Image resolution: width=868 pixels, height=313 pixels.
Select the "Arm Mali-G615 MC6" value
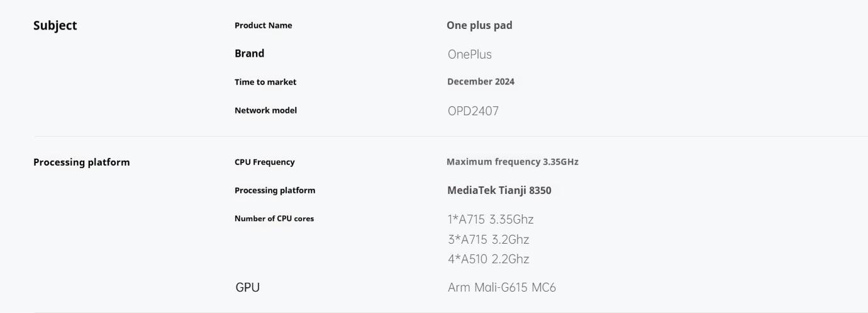coord(501,288)
